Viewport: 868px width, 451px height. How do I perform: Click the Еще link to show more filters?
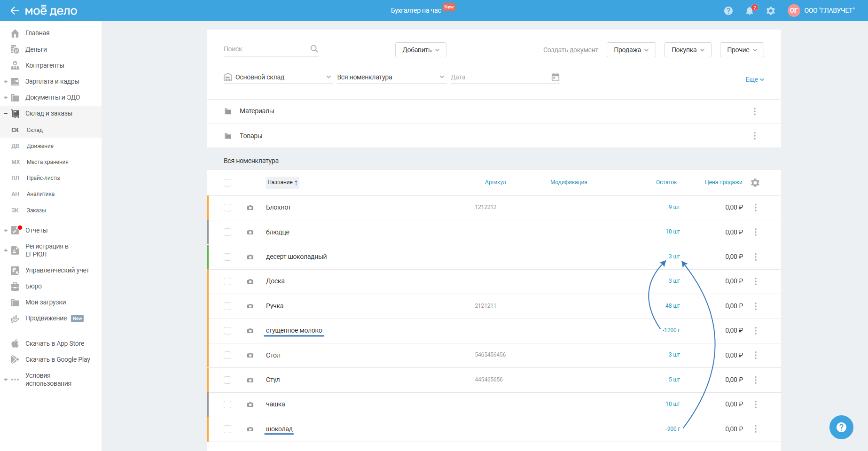point(754,79)
